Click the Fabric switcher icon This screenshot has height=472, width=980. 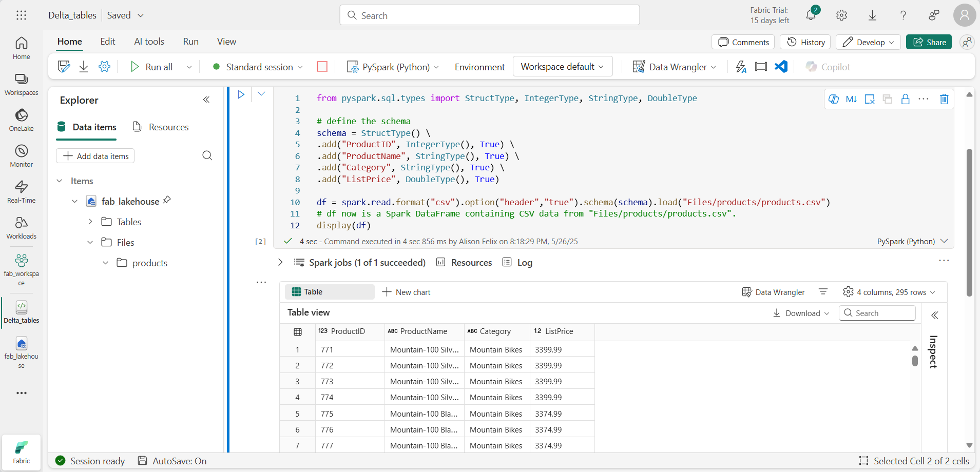21,452
